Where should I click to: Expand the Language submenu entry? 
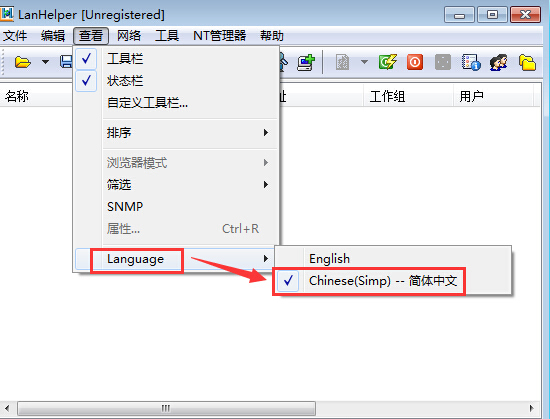click(x=176, y=259)
